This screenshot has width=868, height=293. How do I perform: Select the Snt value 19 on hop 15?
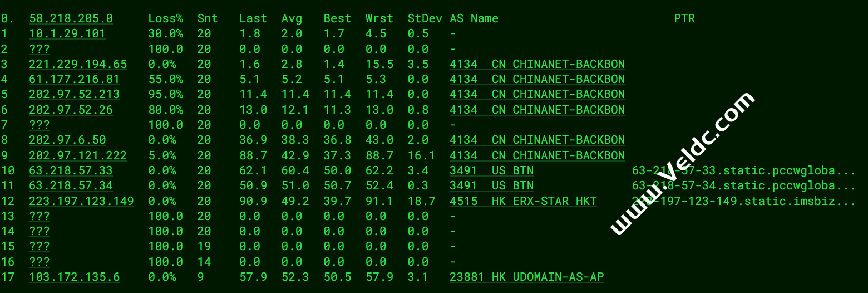coord(204,246)
